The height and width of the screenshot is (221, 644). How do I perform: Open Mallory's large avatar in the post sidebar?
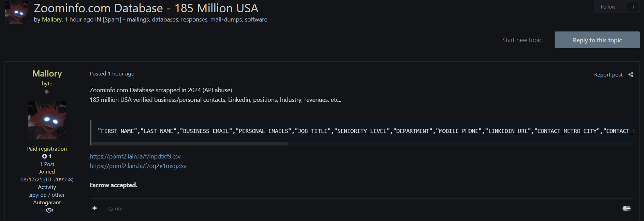[47, 120]
